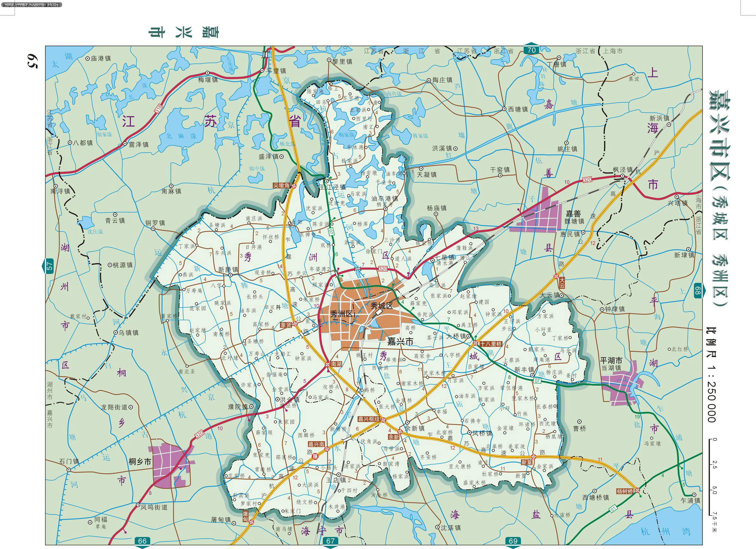
Task: Click the 七星镇 town label
Action: tap(445, 258)
